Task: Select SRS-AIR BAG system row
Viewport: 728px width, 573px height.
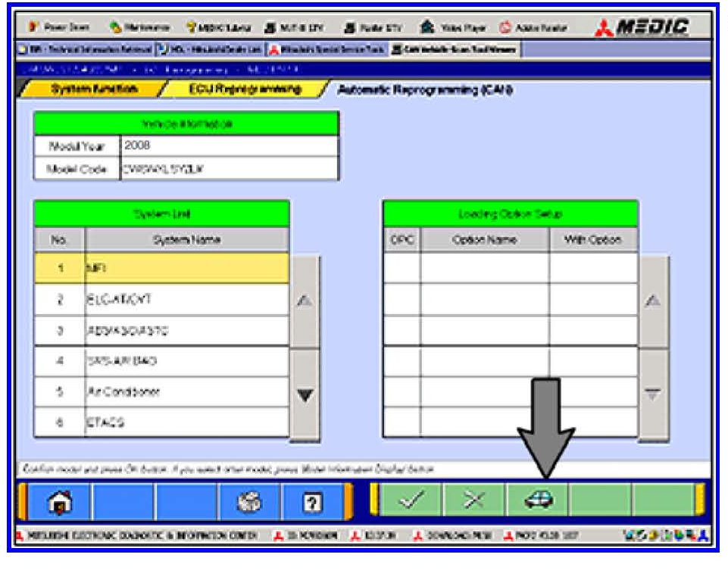Action: [186, 362]
